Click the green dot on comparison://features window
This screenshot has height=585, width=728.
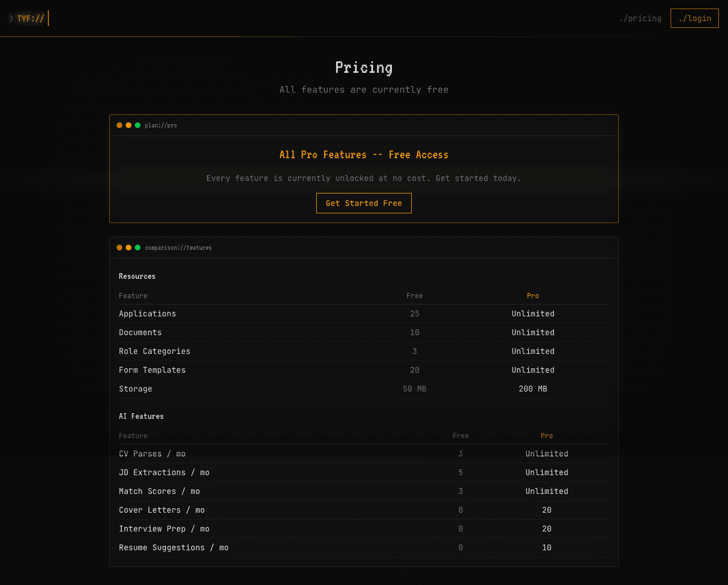point(138,248)
